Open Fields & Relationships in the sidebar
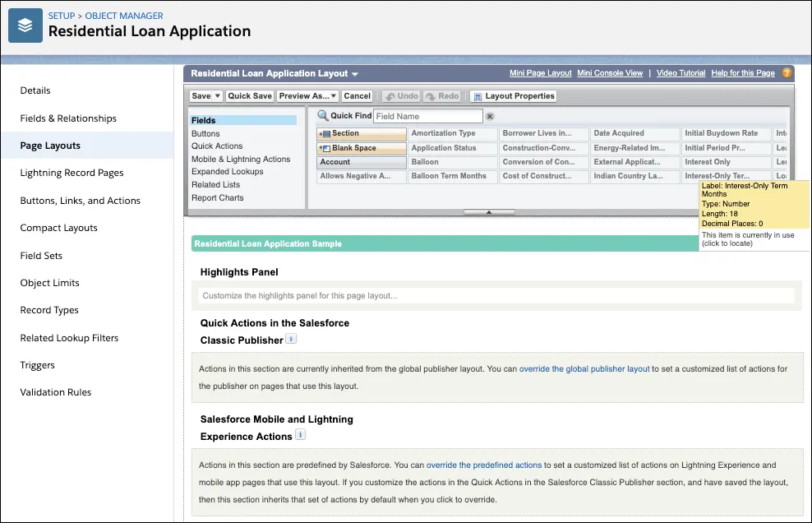Screen dimensions: 812x523 tap(68, 118)
